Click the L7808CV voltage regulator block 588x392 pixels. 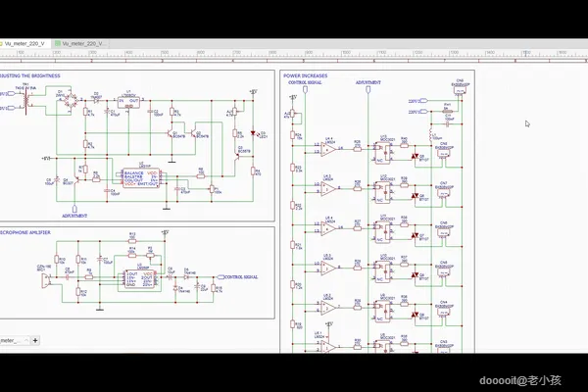[128, 102]
